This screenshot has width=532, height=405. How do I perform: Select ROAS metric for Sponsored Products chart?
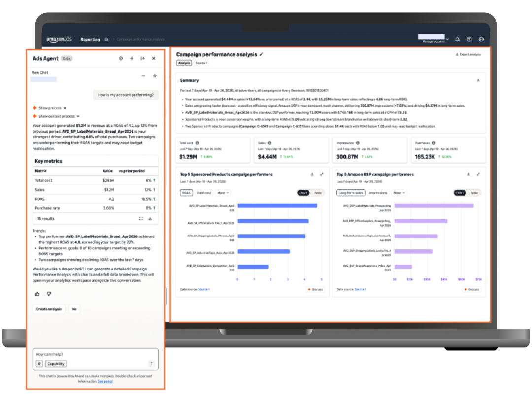click(186, 193)
